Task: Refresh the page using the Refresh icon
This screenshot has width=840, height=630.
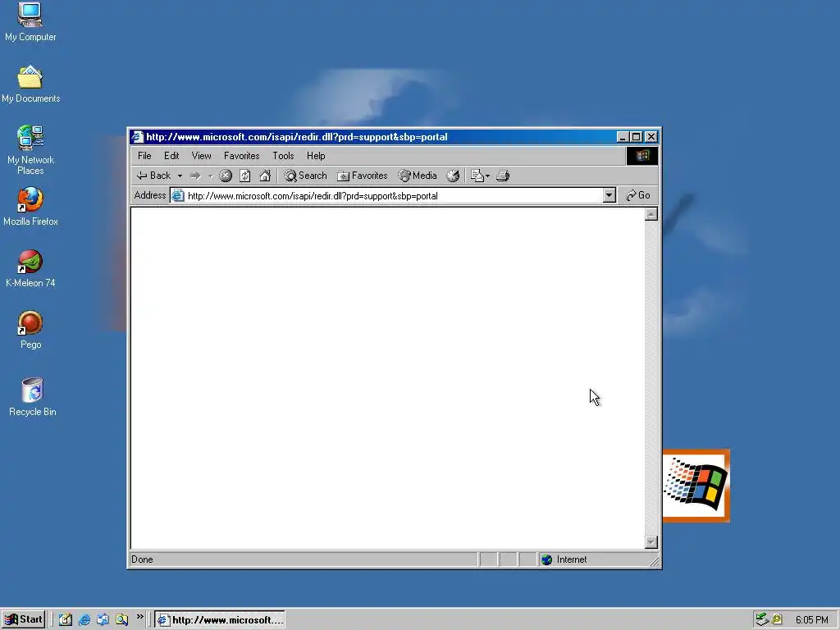Action: pyautogui.click(x=244, y=176)
